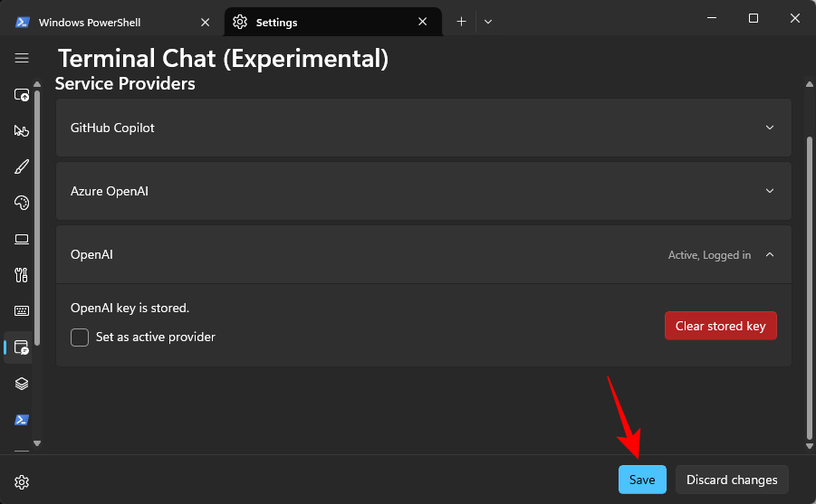Open the Appearance settings brush icon
The width and height of the screenshot is (816, 504).
[x=22, y=167]
